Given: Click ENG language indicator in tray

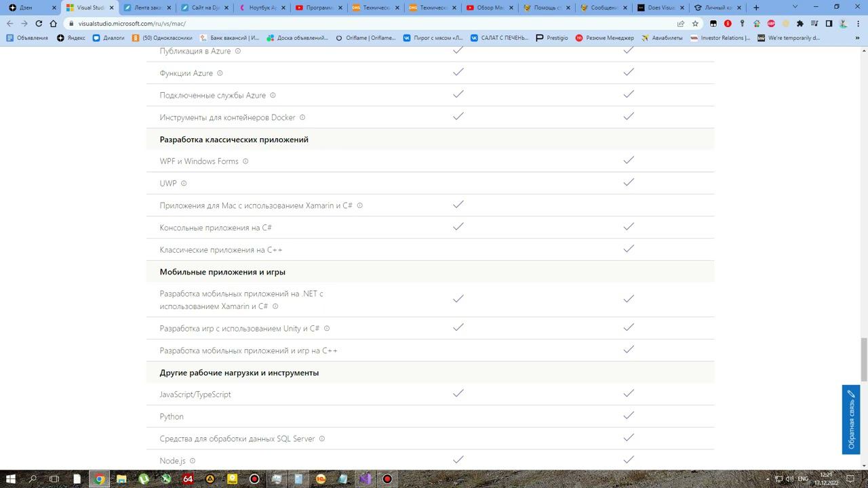Looking at the screenshot, I should click(x=804, y=479).
